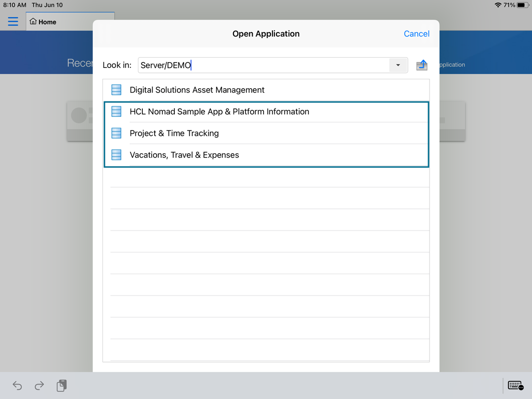Tap the battery indicator

523,5
